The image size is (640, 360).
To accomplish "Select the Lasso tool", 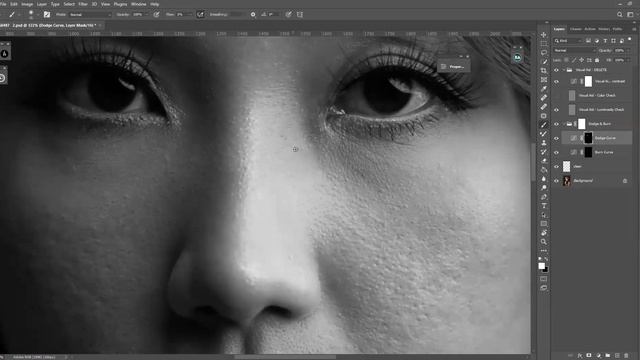I will coord(544,53).
